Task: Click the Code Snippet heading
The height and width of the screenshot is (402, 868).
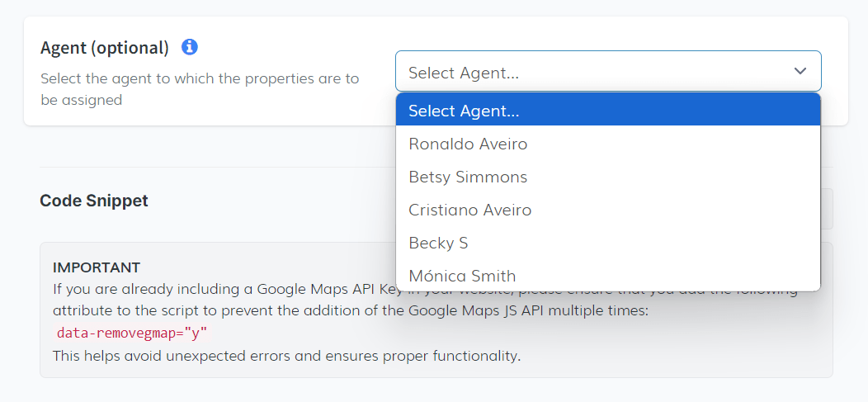Action: [x=94, y=201]
